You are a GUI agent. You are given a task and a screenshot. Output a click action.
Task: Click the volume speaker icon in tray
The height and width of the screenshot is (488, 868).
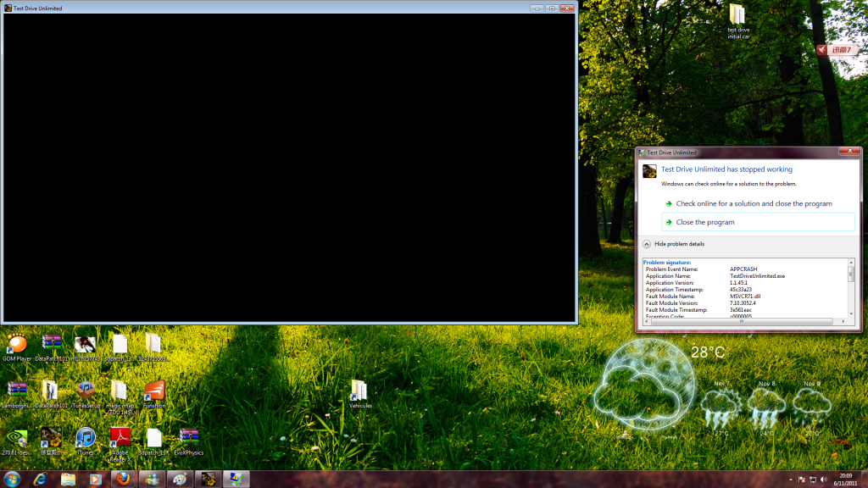[x=824, y=479]
